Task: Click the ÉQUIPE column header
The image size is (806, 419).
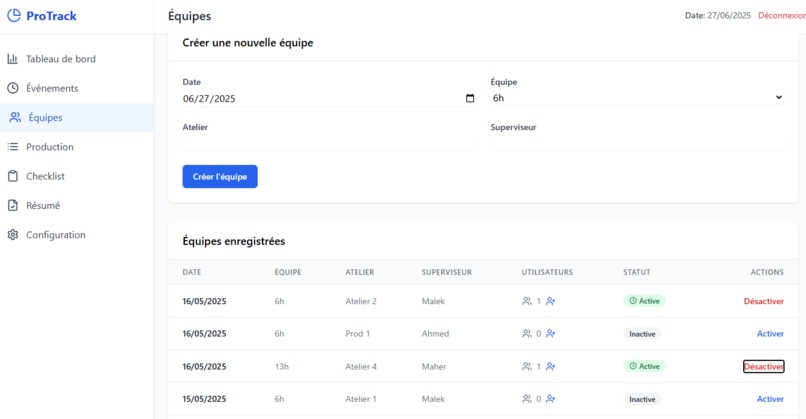Action: (x=288, y=272)
